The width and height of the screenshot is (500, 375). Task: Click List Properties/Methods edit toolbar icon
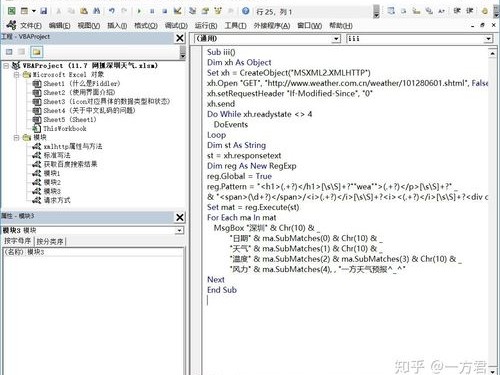[391, 11]
